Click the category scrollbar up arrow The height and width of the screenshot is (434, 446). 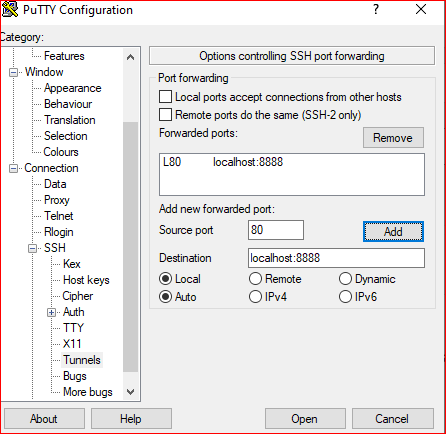(x=131, y=57)
